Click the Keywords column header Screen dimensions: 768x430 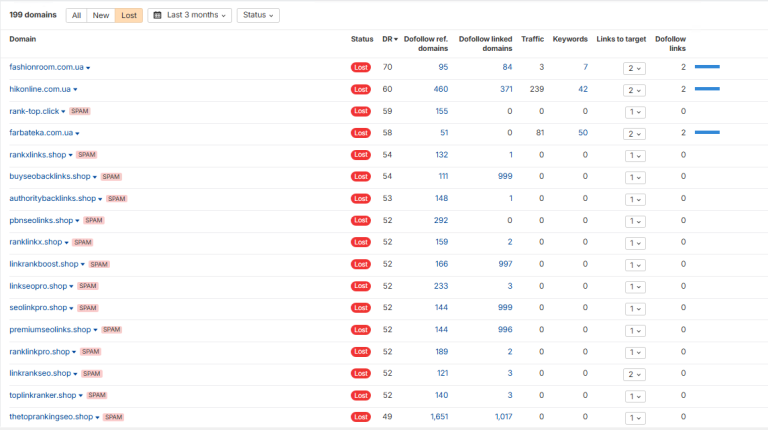click(570, 39)
